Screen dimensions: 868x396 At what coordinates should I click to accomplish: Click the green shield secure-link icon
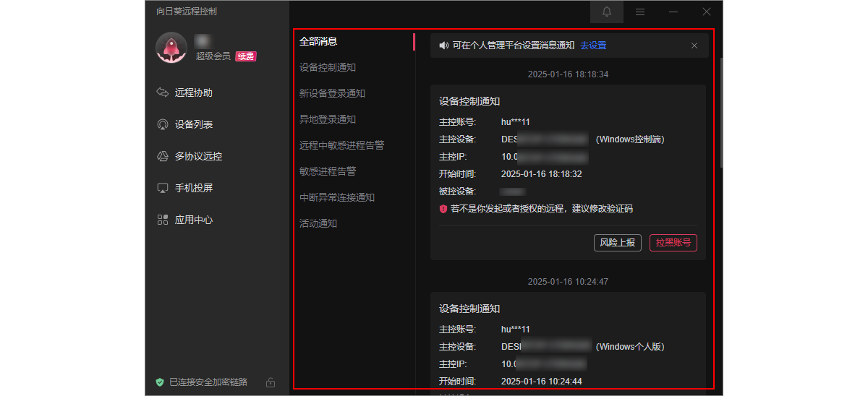click(160, 382)
